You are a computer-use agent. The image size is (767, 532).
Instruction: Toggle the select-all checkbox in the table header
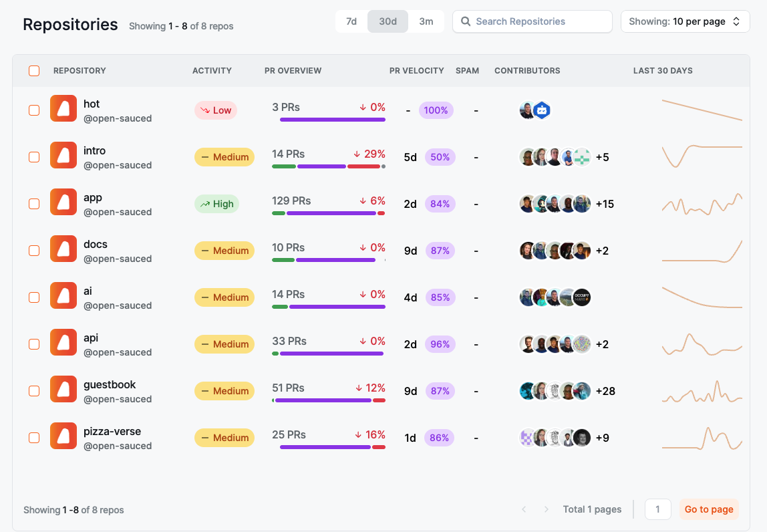[x=34, y=70]
